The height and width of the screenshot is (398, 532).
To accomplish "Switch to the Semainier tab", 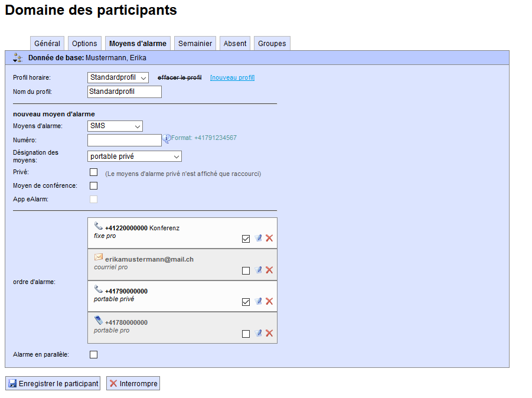I will click(195, 44).
